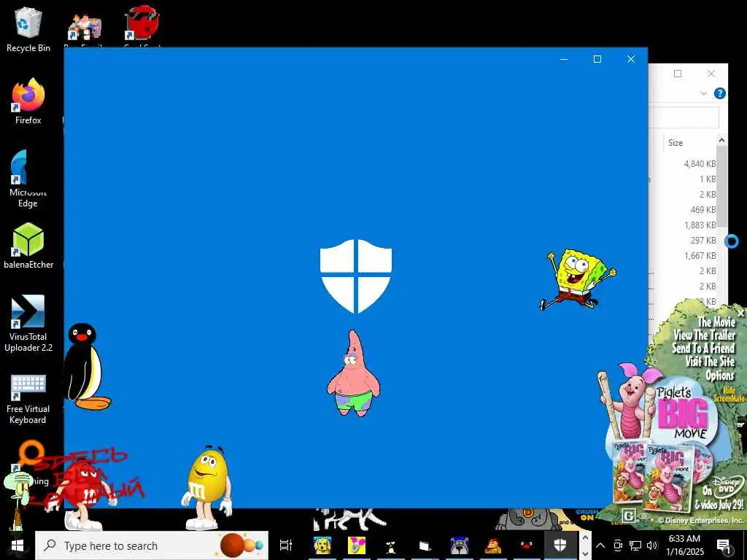The width and height of the screenshot is (747, 560).
Task: Select the monkey character taskbar icon
Action: click(492, 545)
